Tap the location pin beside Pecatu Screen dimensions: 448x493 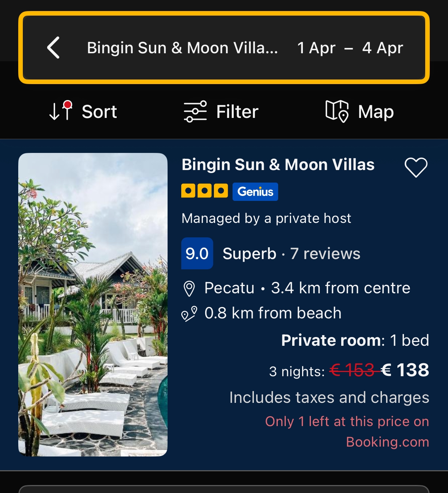pos(189,289)
